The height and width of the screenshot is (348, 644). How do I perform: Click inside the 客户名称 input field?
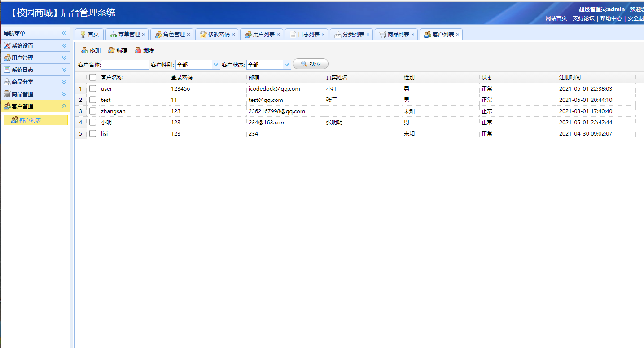coord(125,64)
